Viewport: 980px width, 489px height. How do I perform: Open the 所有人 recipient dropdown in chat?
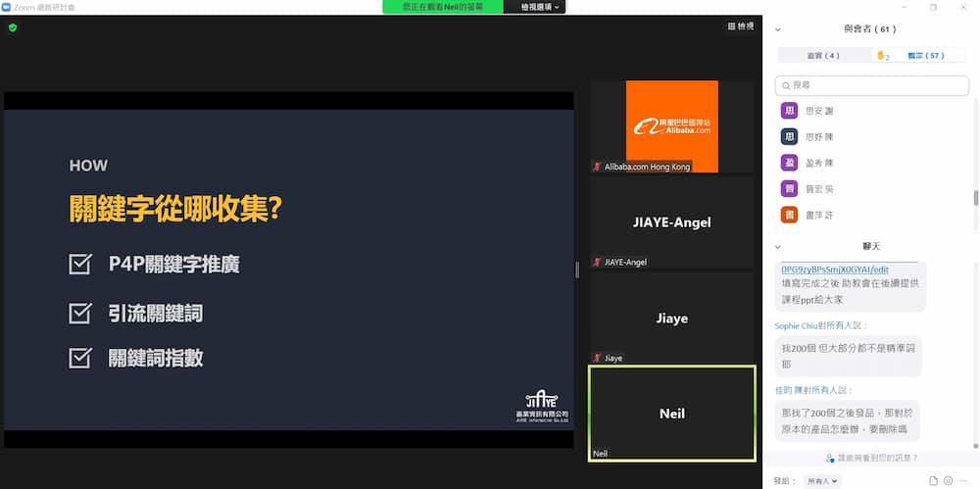pos(821,481)
